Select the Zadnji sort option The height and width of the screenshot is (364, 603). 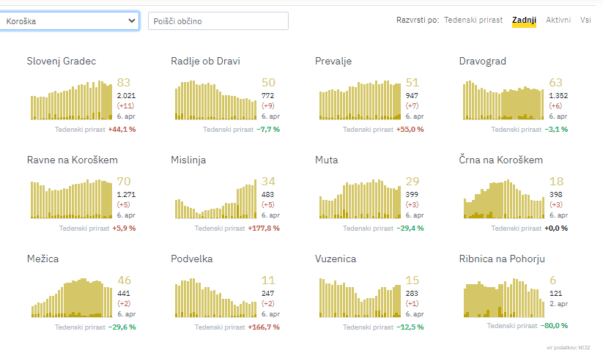pyautogui.click(x=524, y=20)
